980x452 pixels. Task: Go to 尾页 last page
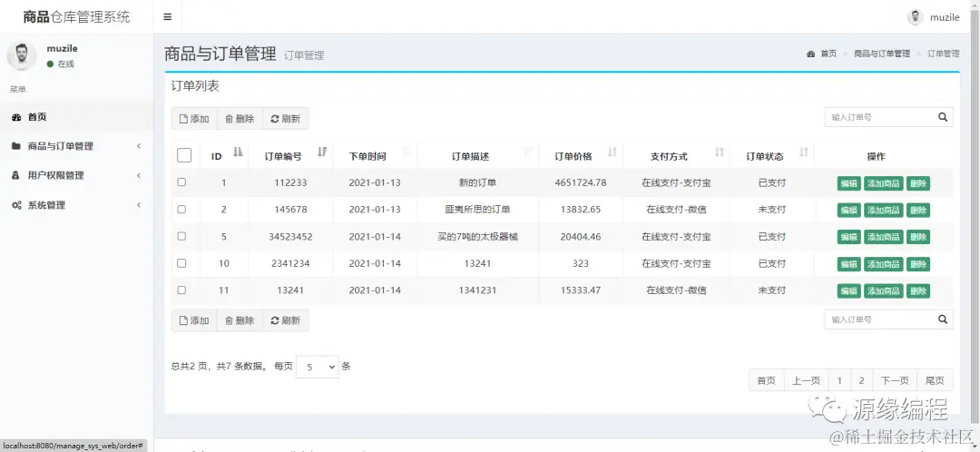[x=935, y=380]
